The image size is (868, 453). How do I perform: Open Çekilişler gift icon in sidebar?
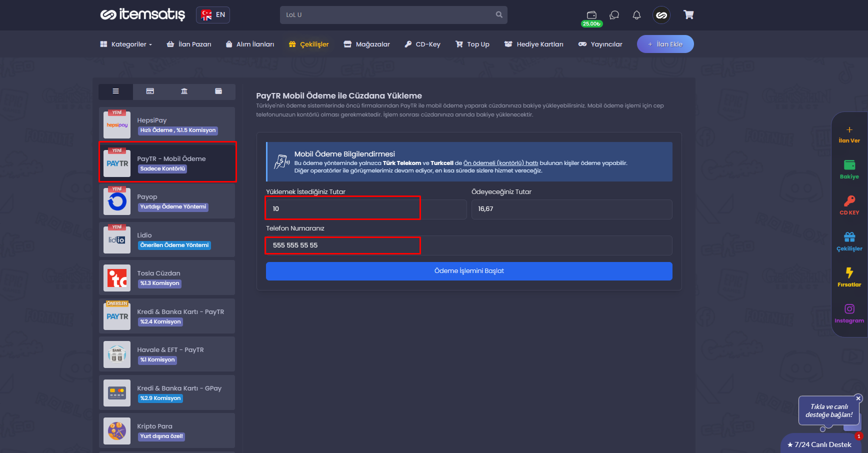tap(849, 241)
